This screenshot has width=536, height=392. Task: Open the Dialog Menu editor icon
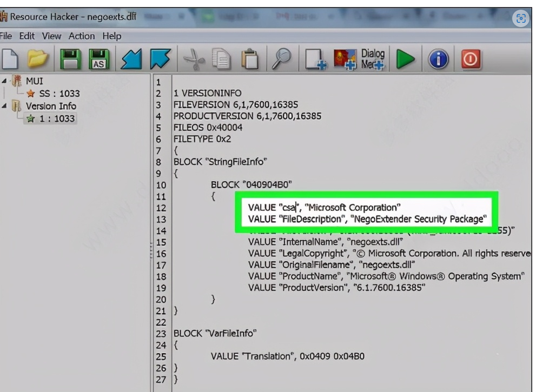[372, 59]
